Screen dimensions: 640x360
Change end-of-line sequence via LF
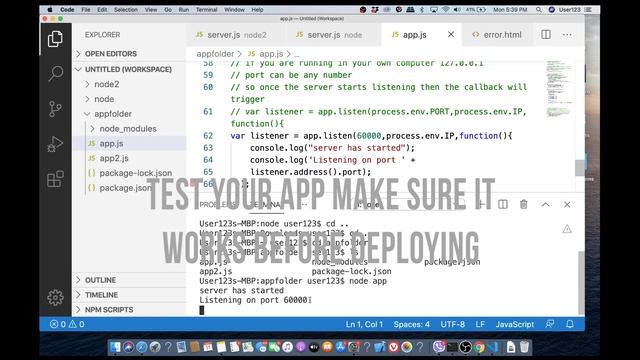[x=480, y=324]
